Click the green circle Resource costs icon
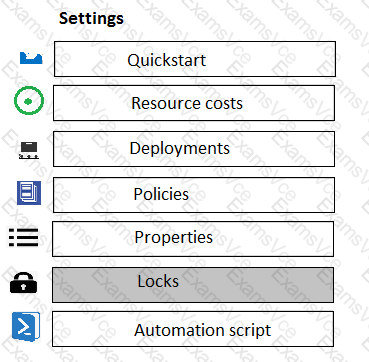The height and width of the screenshot is (362, 369). pos(29,101)
